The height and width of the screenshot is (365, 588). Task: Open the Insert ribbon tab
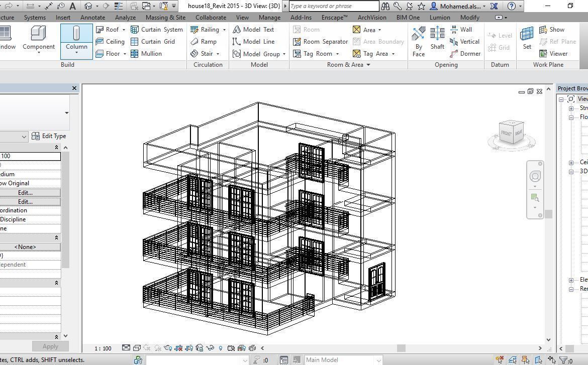[x=63, y=17]
